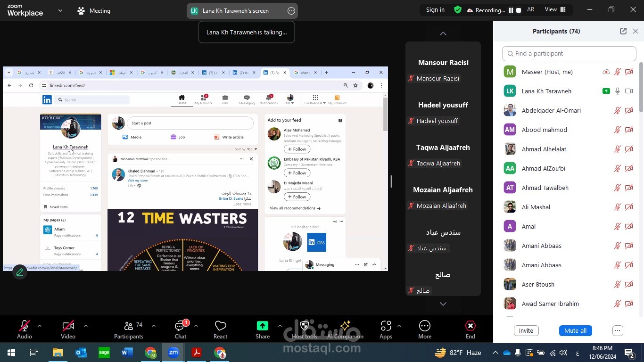
Task: Click Lana Kh Tarawneh's green sharing indicator
Action: [606, 91]
